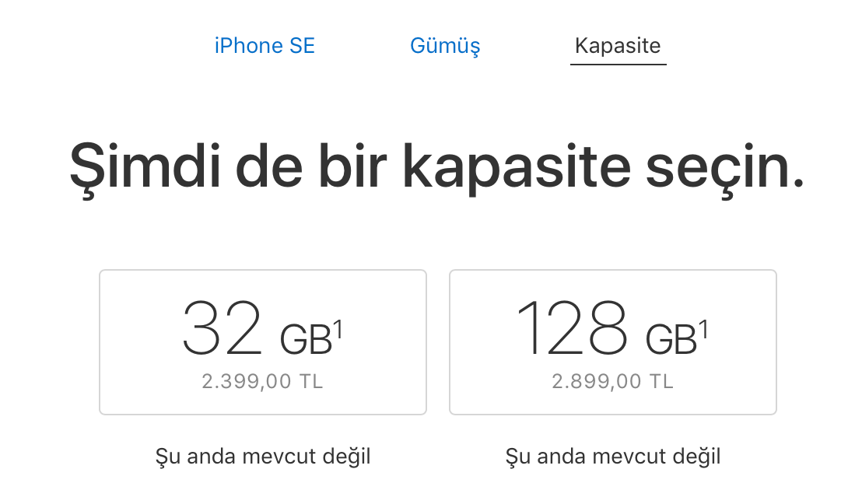This screenshot has width=848, height=504.
Task: Go back to the iPhone SE step
Action: pyautogui.click(x=265, y=46)
